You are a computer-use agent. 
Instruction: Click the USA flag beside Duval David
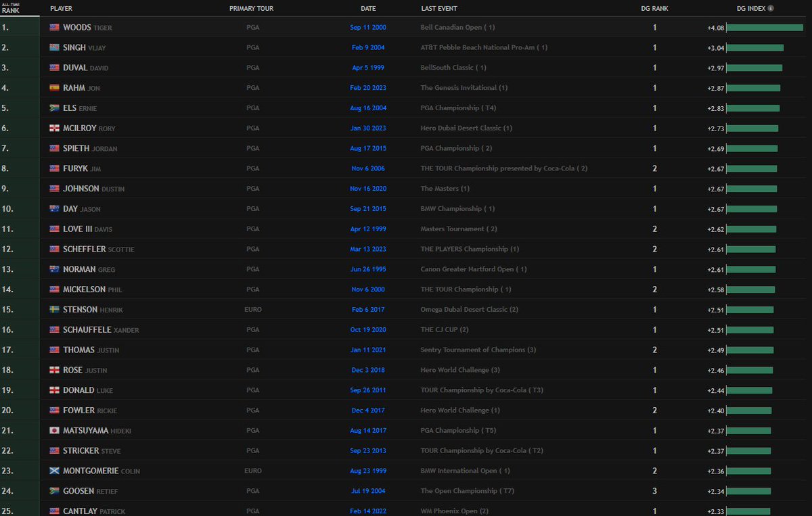coord(54,68)
